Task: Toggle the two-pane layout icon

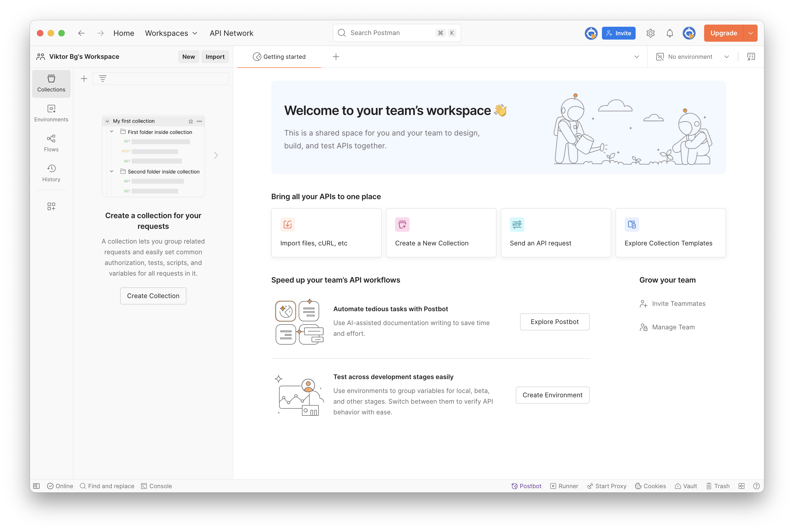Action: coord(741,486)
